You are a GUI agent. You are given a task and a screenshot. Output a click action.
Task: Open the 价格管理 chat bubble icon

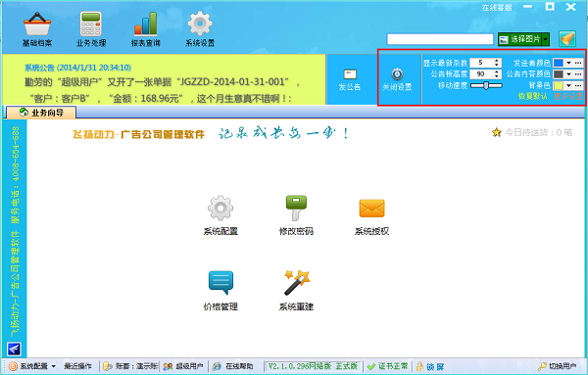pyautogui.click(x=220, y=283)
